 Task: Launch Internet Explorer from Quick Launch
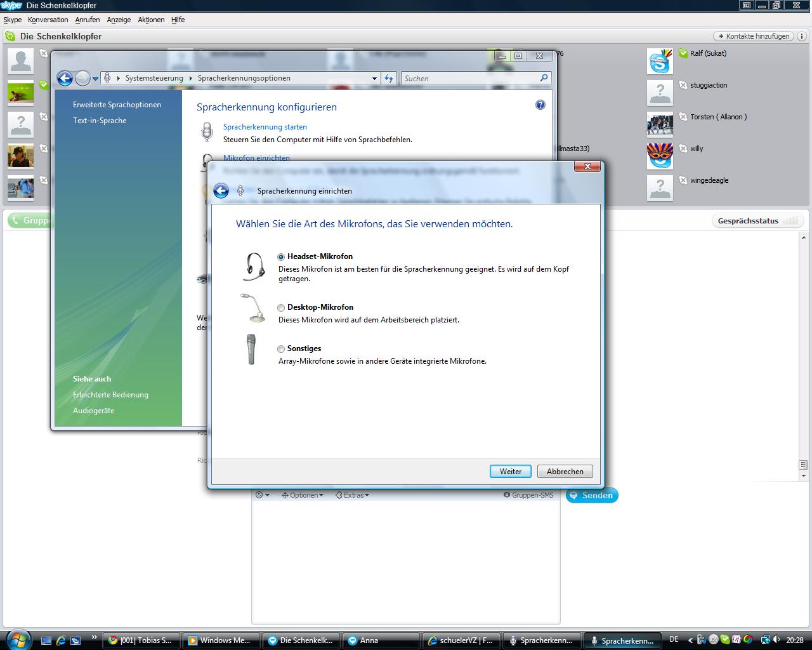61,640
